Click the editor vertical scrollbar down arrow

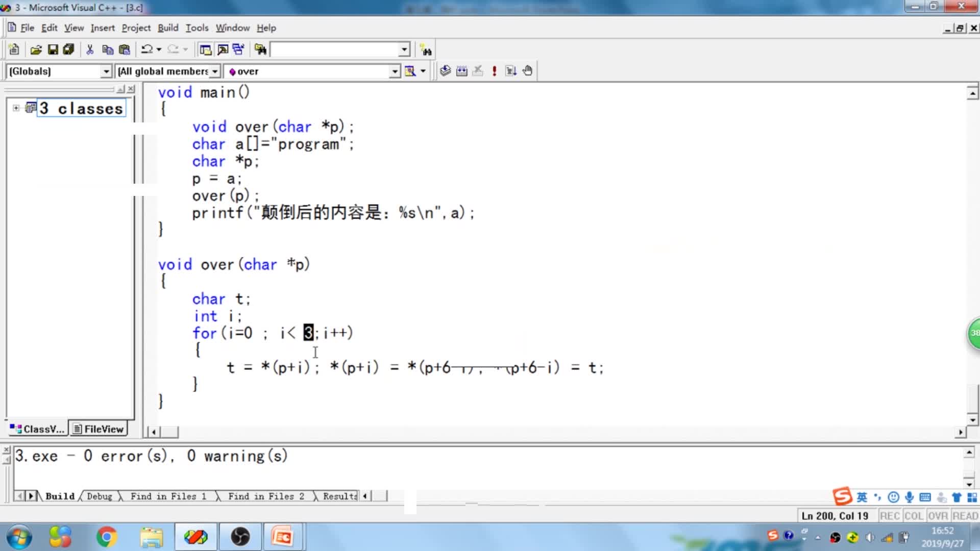tap(972, 420)
